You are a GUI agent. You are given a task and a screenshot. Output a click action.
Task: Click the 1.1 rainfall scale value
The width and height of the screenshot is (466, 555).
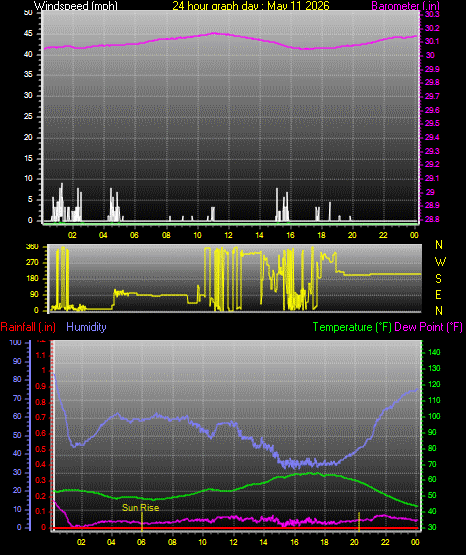pos(41,355)
